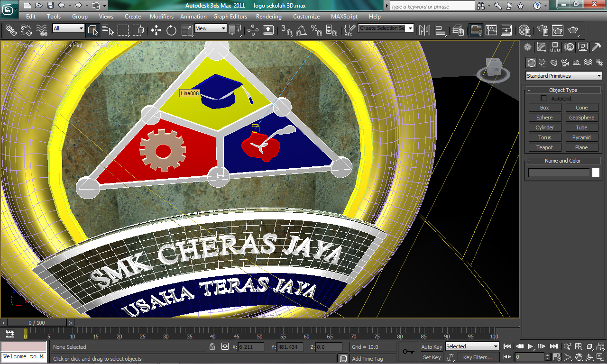Enable Set Key mode
This screenshot has height=364, width=607.
[431, 357]
